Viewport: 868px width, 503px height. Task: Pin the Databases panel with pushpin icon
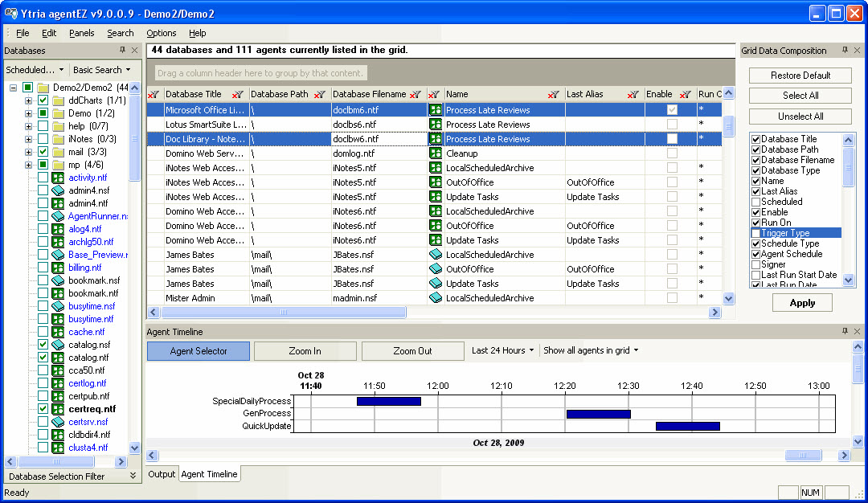[x=121, y=51]
